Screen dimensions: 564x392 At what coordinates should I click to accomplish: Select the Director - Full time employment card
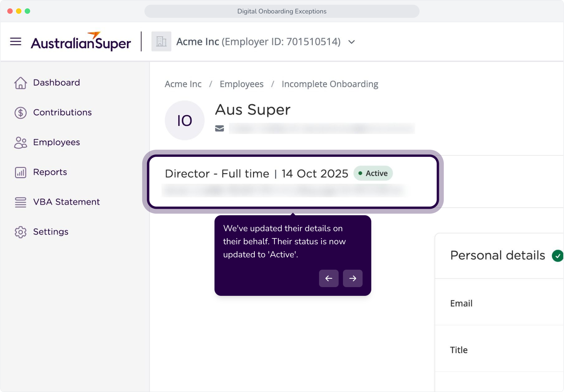[293, 182]
